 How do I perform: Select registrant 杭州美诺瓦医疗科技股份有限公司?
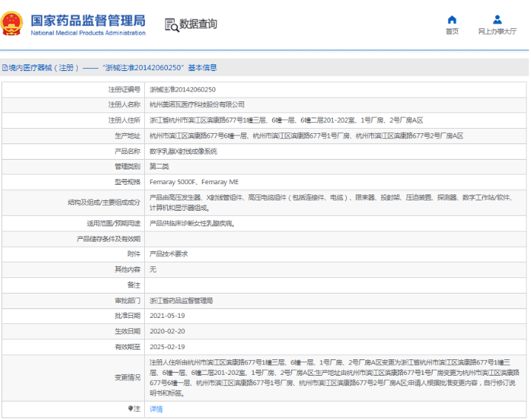coord(197,105)
